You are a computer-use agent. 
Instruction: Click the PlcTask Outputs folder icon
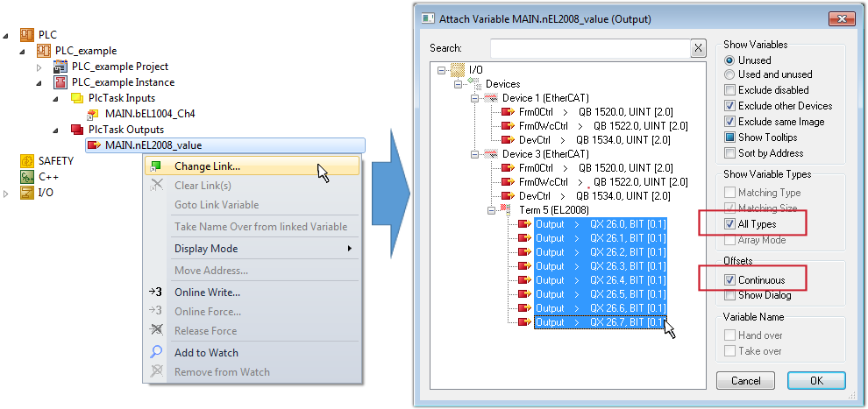pos(77,130)
